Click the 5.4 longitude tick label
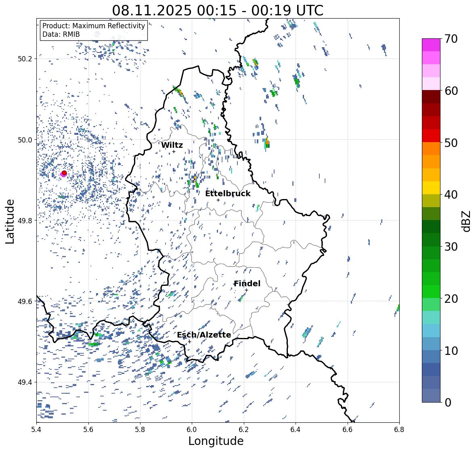The image size is (476, 451). [36, 430]
